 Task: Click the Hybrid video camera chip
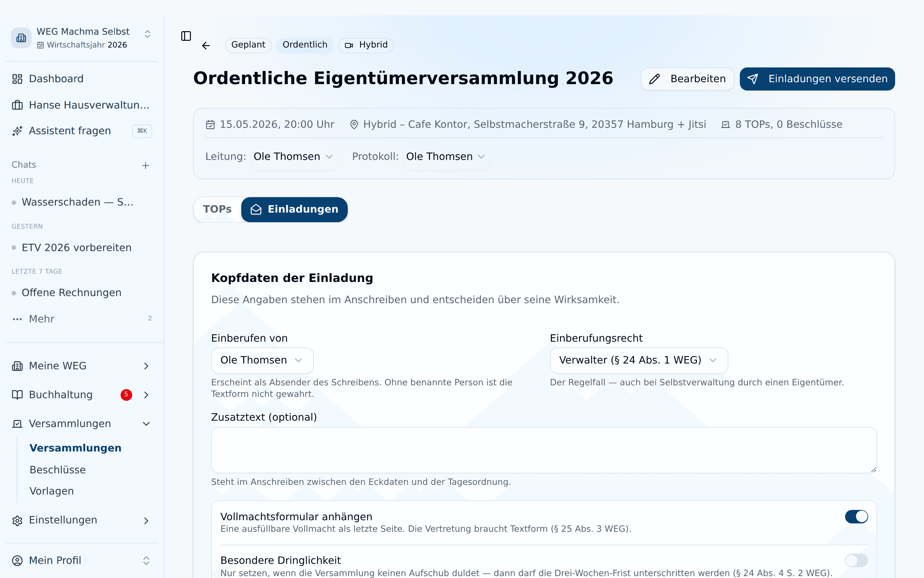point(366,45)
